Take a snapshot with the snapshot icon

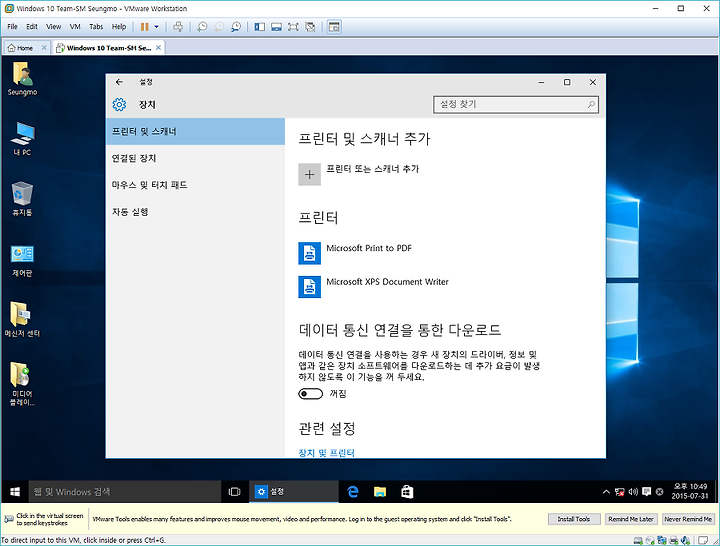tap(202, 27)
